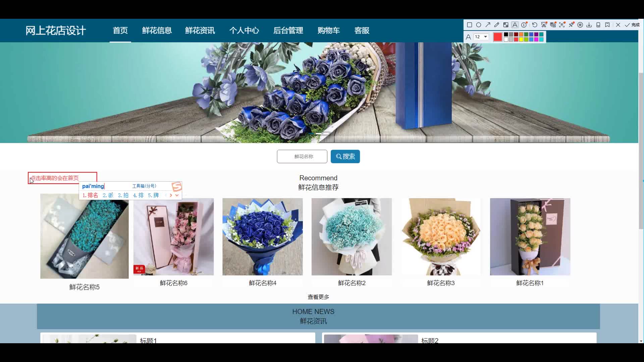Screen dimensions: 644x362
Task: Click the bookmark icon in screenshot toolbar
Action: coord(607,25)
